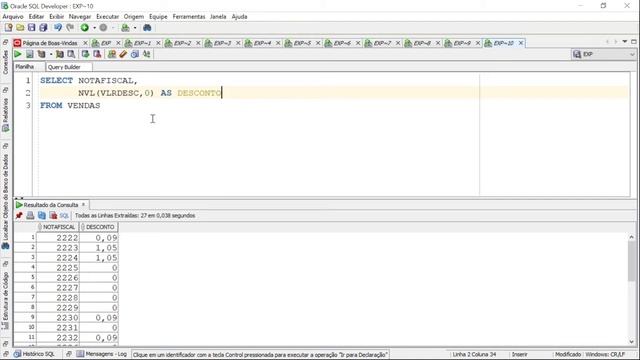
Task: Click the results vertical scrollbar thumb
Action: click(x=631, y=262)
